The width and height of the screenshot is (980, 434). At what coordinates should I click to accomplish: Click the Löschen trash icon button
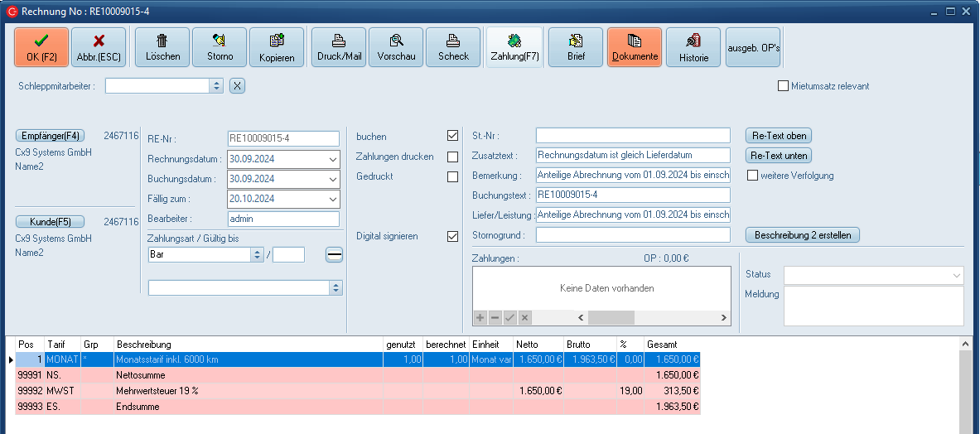point(162,47)
